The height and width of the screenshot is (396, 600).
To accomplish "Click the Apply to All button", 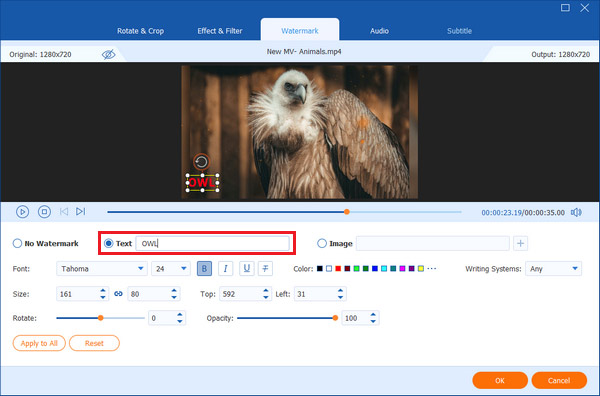I will [x=39, y=343].
